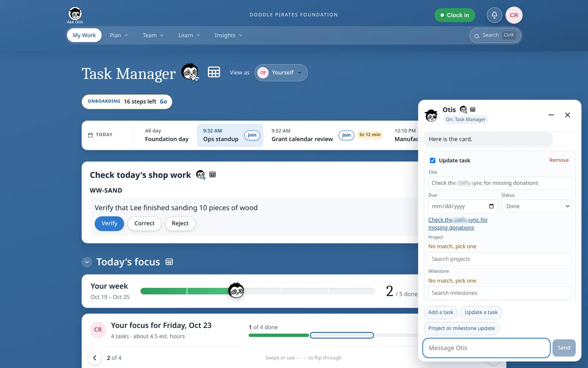
Task: Click the blue outlined focus progress segment
Action: point(342,335)
